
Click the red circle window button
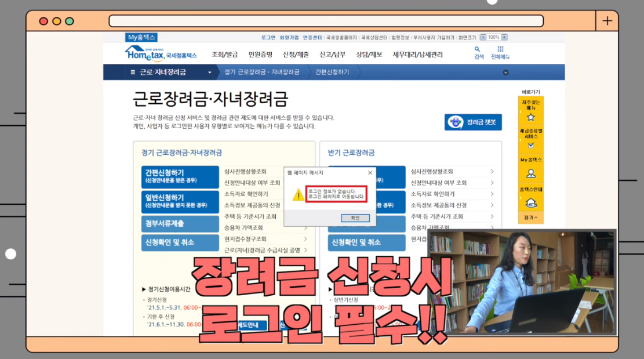click(43, 21)
